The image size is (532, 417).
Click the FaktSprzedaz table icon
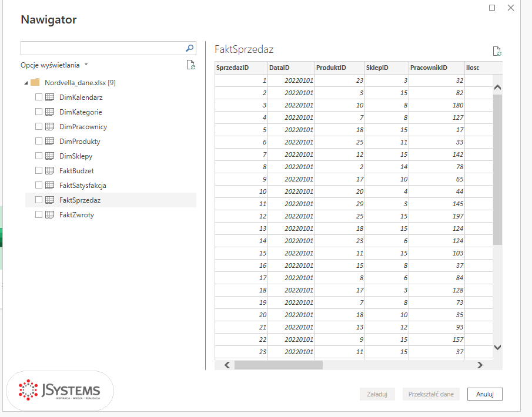(x=49, y=200)
